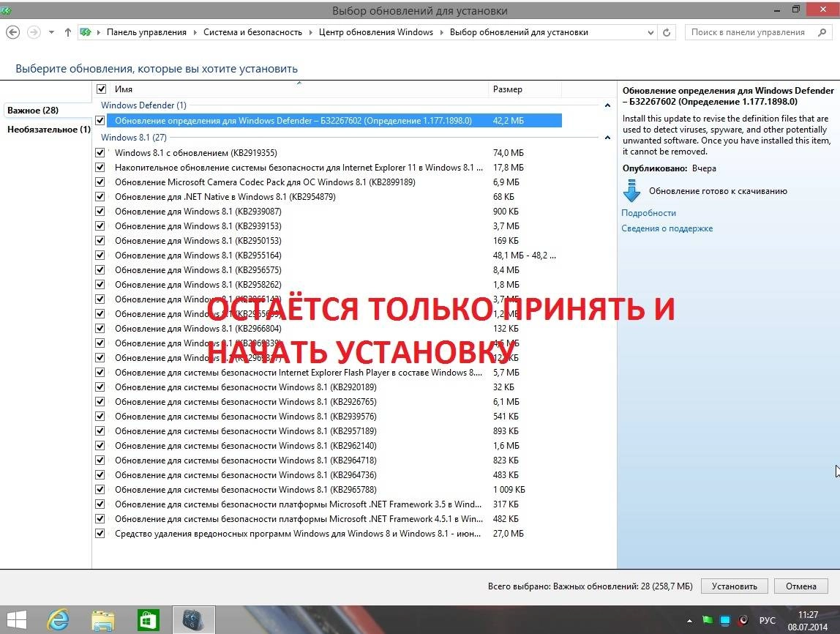
Task: Toggle the select-all checkbox next to Имя
Action: click(101, 89)
